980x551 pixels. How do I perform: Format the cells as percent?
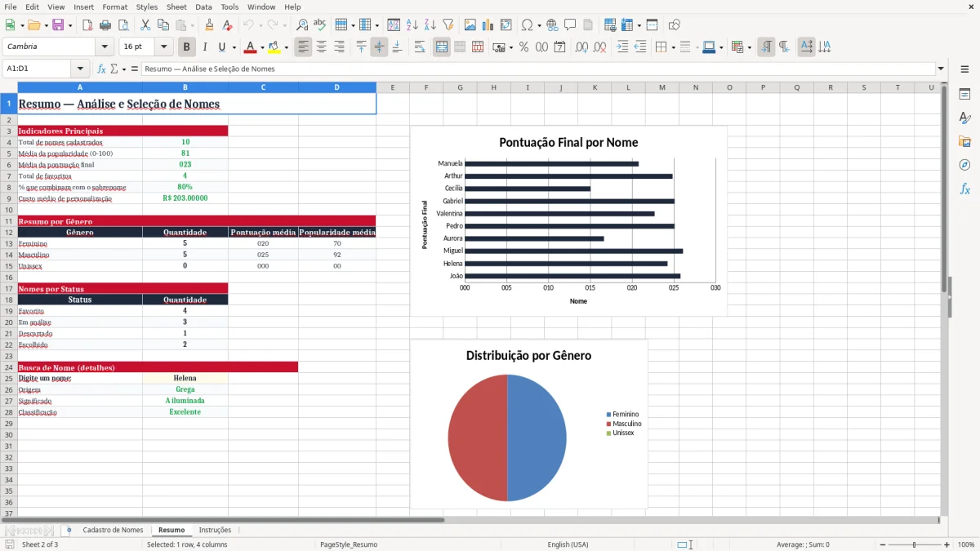[524, 47]
